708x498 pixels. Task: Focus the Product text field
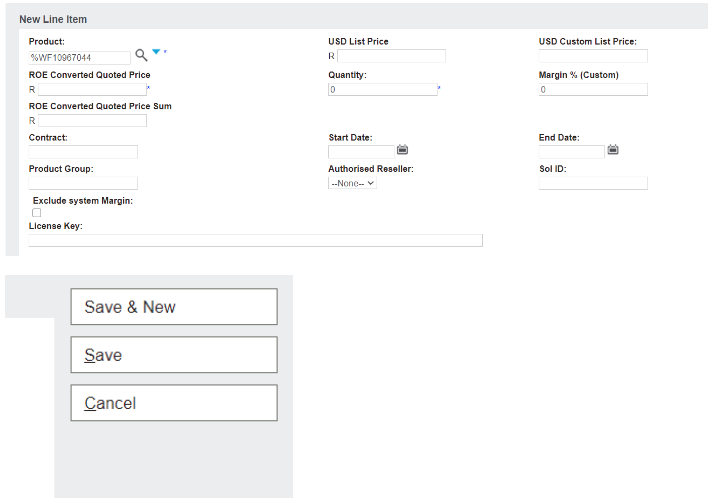pyautogui.click(x=80, y=57)
